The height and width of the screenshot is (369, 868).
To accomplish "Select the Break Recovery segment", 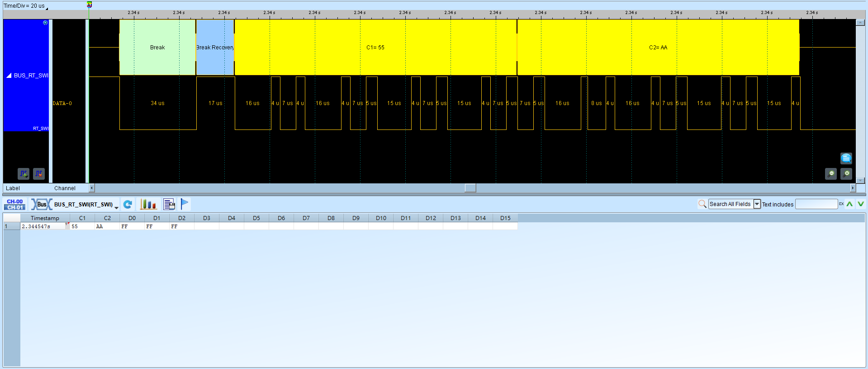I will click(x=215, y=48).
